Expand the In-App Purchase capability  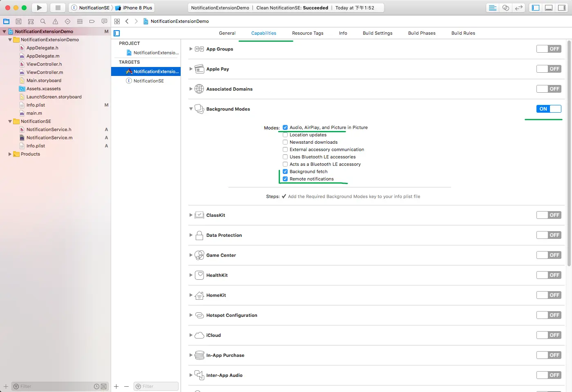191,355
